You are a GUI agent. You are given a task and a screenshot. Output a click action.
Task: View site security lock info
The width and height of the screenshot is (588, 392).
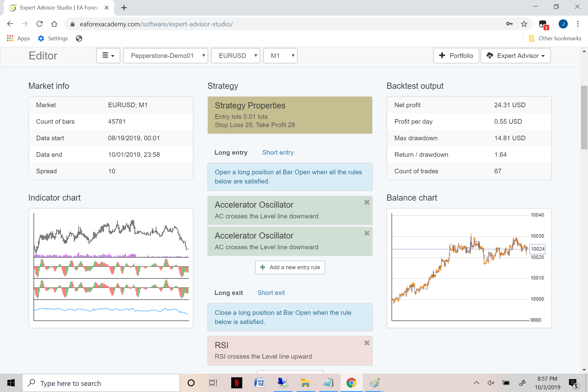(73, 24)
